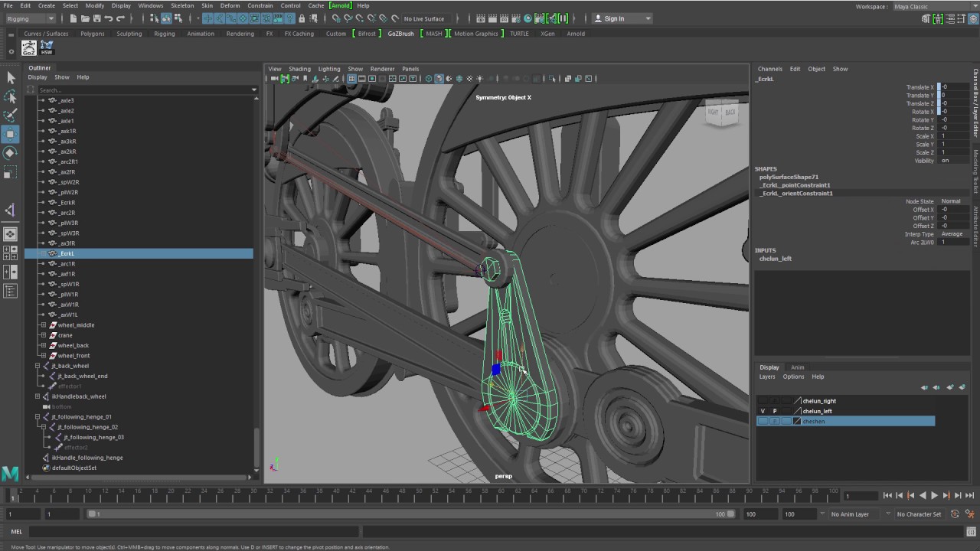Collapse the jt_following_henge_01 joint

37,417
